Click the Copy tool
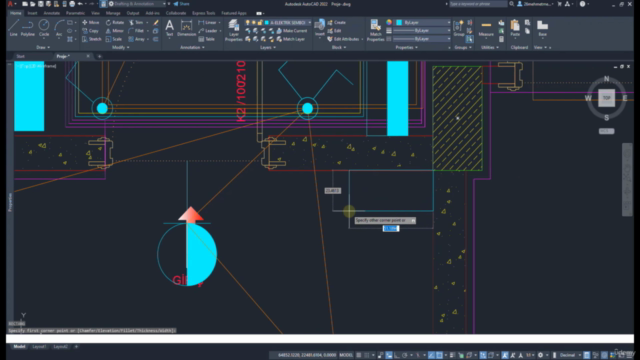Viewport: 640px width, 360px height. point(90,31)
